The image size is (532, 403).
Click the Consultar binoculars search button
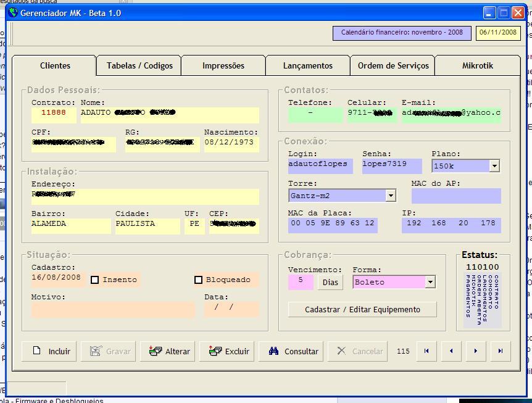click(294, 351)
